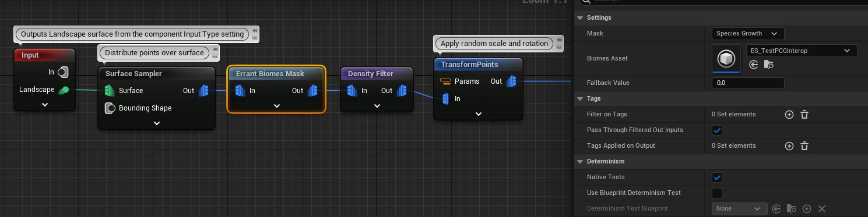868x217 pixels.
Task: Expand the Input node chevron
Action: [45, 105]
